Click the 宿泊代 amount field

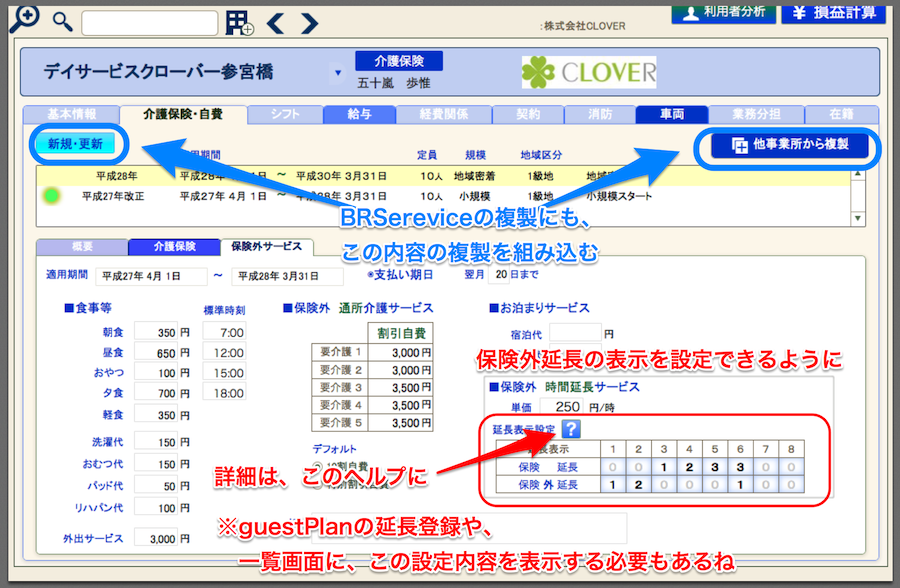tap(575, 333)
